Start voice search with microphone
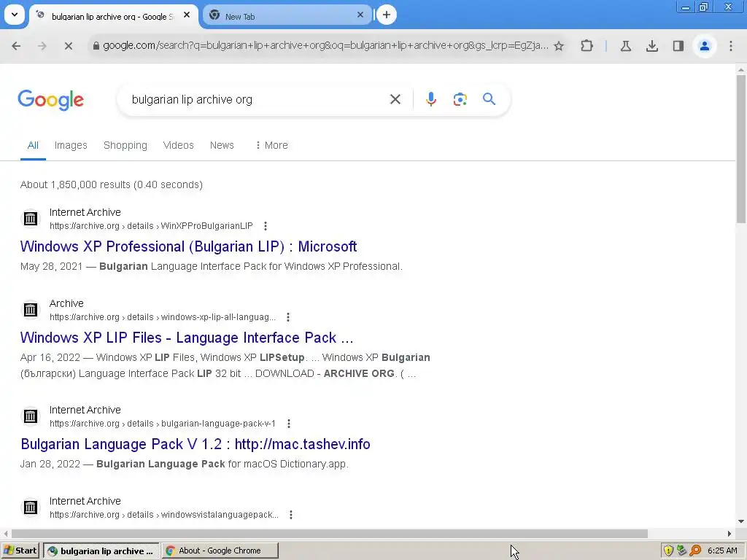This screenshot has width=747, height=560. point(430,99)
